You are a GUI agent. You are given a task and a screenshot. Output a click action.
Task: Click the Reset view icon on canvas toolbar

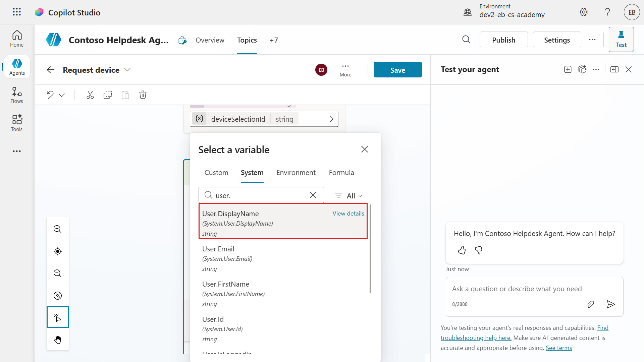coord(57,251)
